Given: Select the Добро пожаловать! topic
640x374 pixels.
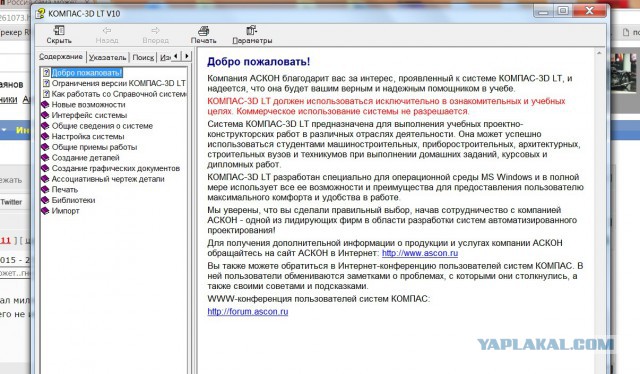Looking at the screenshot, I should [x=87, y=73].
